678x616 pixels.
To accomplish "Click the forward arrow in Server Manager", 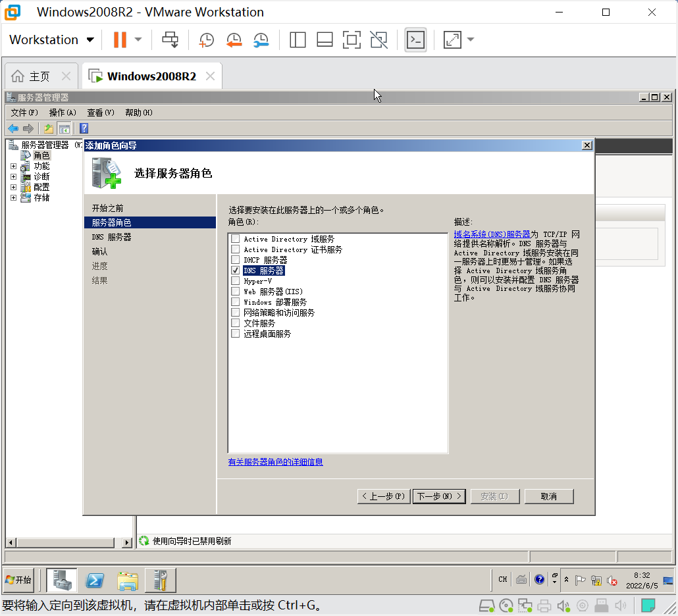I will 28,128.
